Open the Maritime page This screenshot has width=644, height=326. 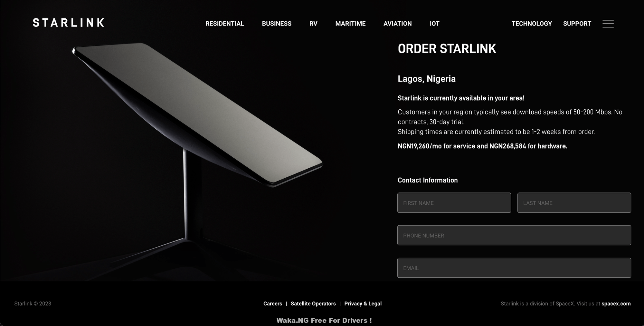350,24
